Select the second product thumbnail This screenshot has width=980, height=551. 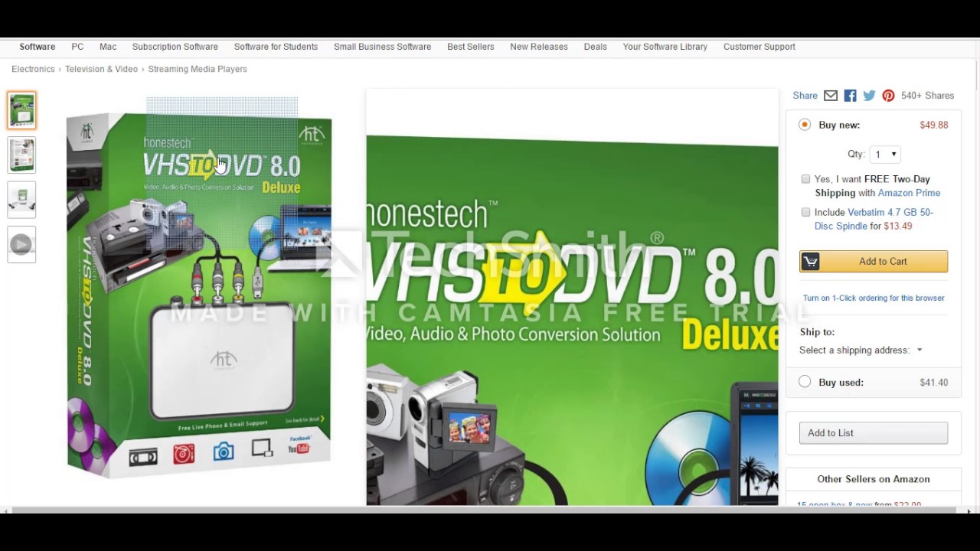(x=21, y=155)
